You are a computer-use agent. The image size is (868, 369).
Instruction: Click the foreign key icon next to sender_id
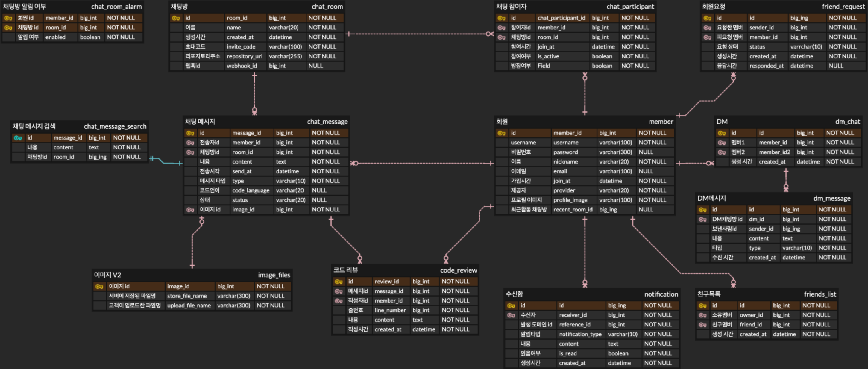[707, 28]
